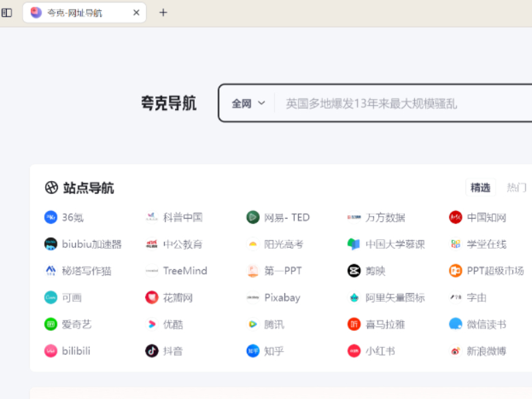The image size is (532, 399).
Task: Open the Pixabay link text
Action: 282,298
